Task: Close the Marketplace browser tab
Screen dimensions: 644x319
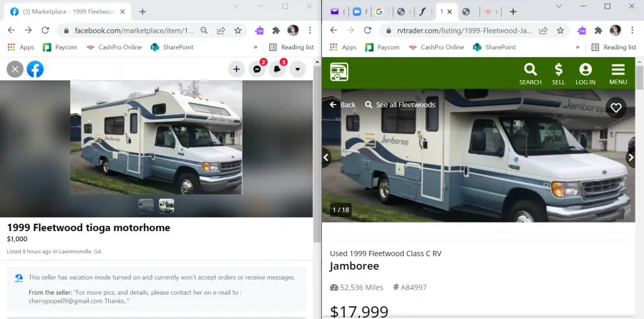Action: point(122,11)
